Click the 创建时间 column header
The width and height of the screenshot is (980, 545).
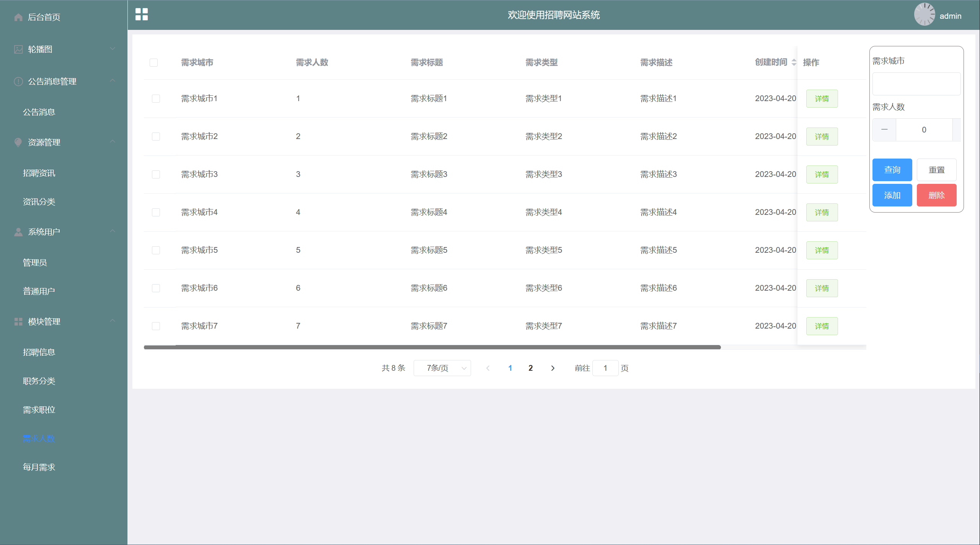(771, 62)
